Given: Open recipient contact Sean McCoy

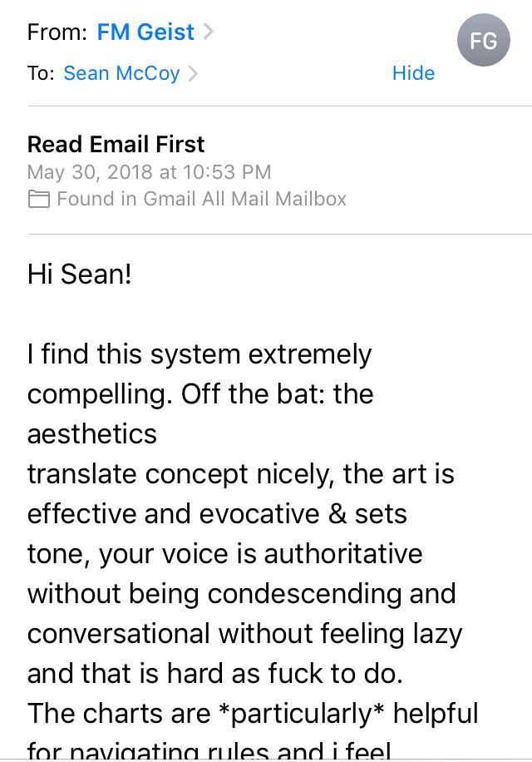Looking at the screenshot, I should (x=121, y=73).
